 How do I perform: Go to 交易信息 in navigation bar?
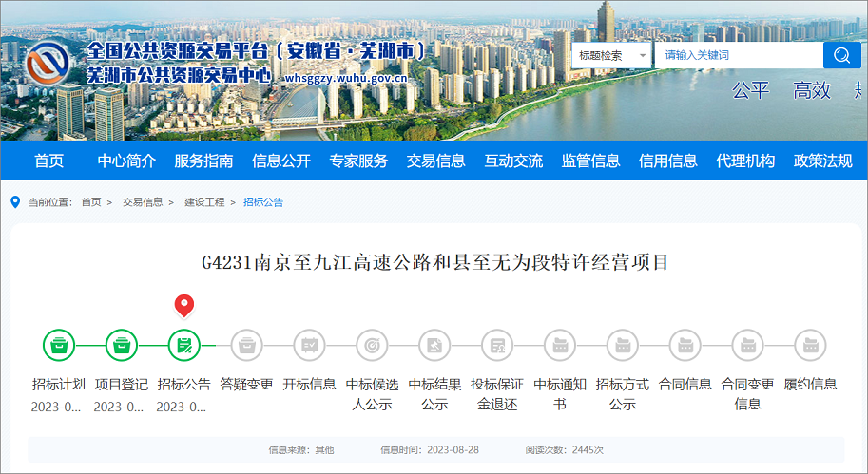tap(435, 161)
